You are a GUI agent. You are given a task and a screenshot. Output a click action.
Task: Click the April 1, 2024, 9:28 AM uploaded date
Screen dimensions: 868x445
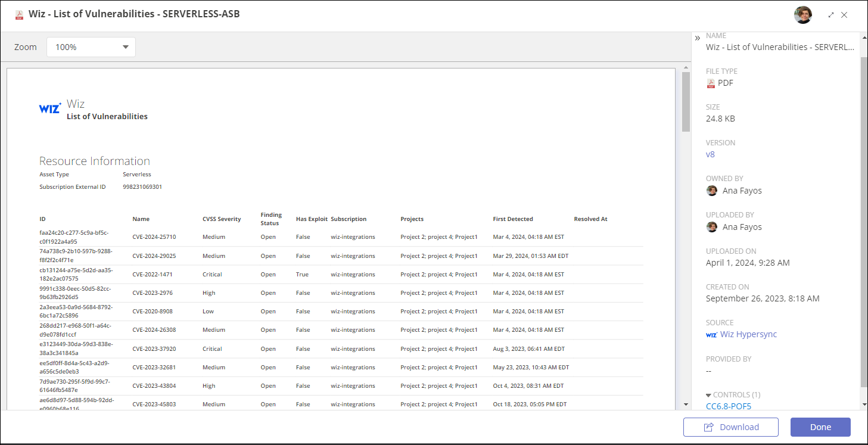coord(748,263)
